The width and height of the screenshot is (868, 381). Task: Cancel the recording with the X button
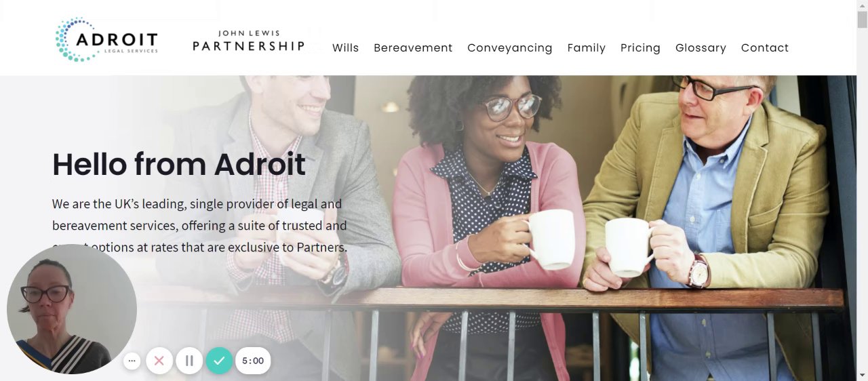click(159, 361)
